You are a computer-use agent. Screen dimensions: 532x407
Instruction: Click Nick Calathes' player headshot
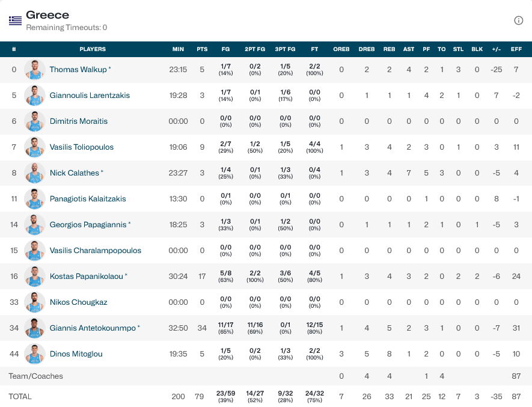35,173
